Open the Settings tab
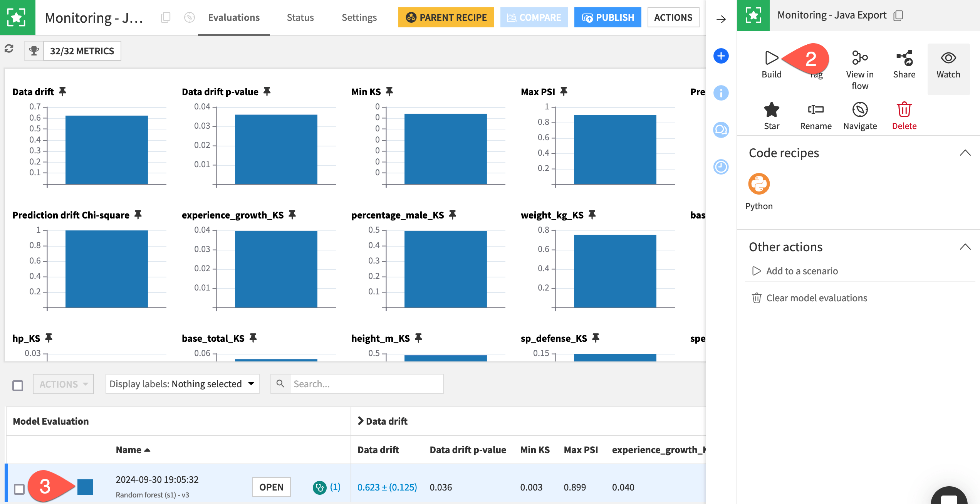Viewport: 980px width, 504px height. point(359,17)
